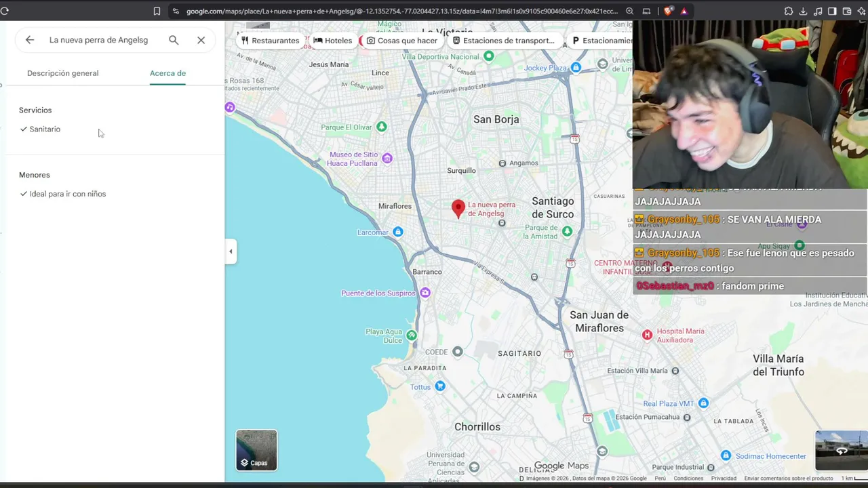Click the Chorrillos district label
Image resolution: width=868 pixels, height=488 pixels.
tap(477, 427)
